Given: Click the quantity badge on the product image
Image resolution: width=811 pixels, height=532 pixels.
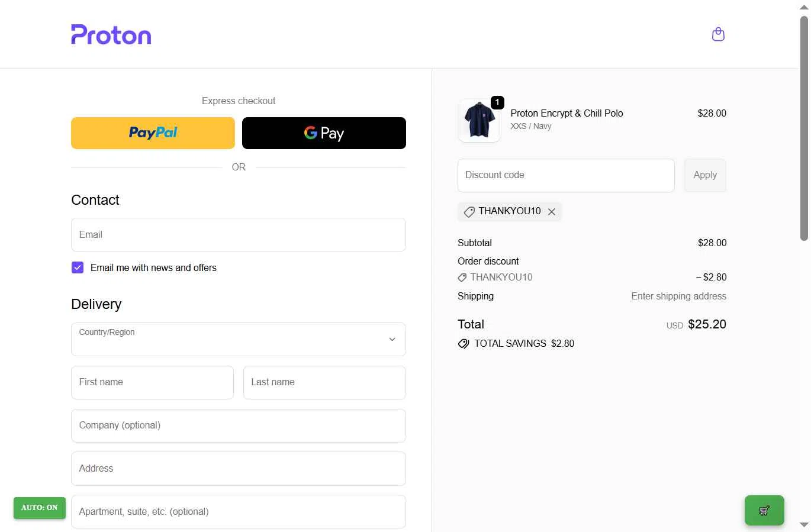Looking at the screenshot, I should (x=497, y=102).
